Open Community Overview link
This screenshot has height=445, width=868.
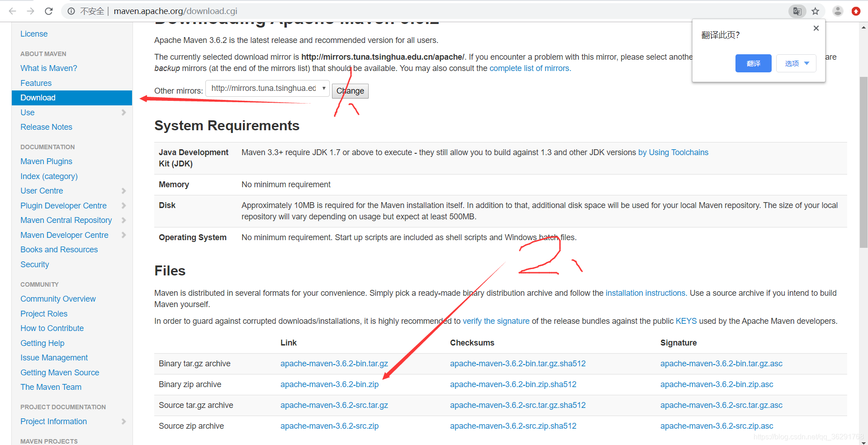point(58,299)
